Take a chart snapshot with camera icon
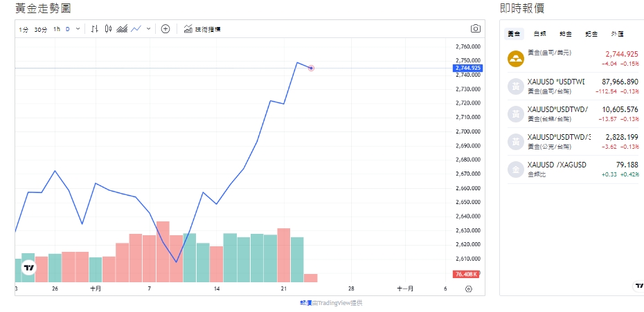Screen dimensions: 644x312 click(x=475, y=28)
